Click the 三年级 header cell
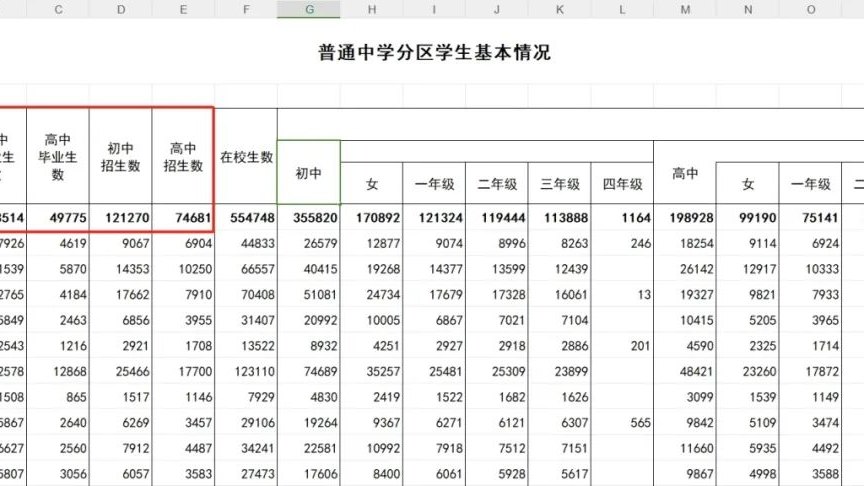864x486 pixels. 560,183
